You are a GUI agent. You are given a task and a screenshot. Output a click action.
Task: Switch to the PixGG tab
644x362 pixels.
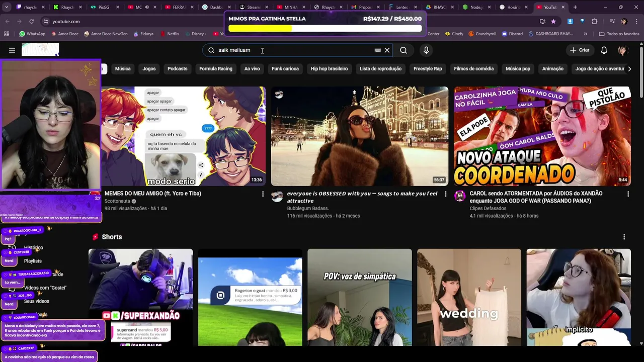coord(105,7)
